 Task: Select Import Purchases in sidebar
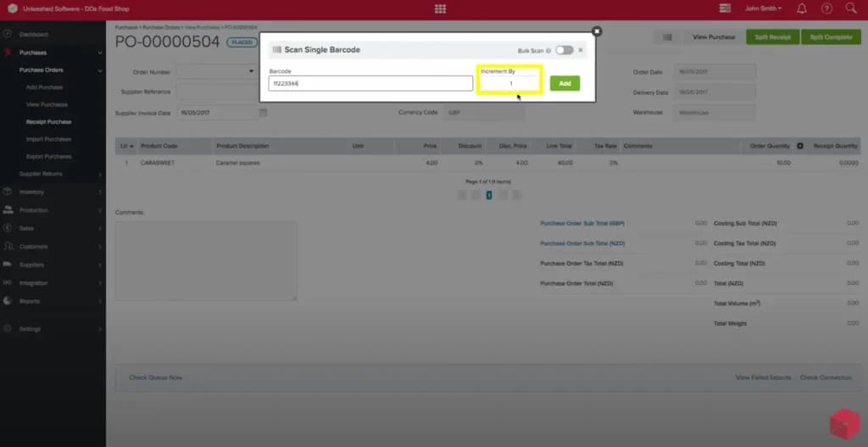click(x=48, y=139)
